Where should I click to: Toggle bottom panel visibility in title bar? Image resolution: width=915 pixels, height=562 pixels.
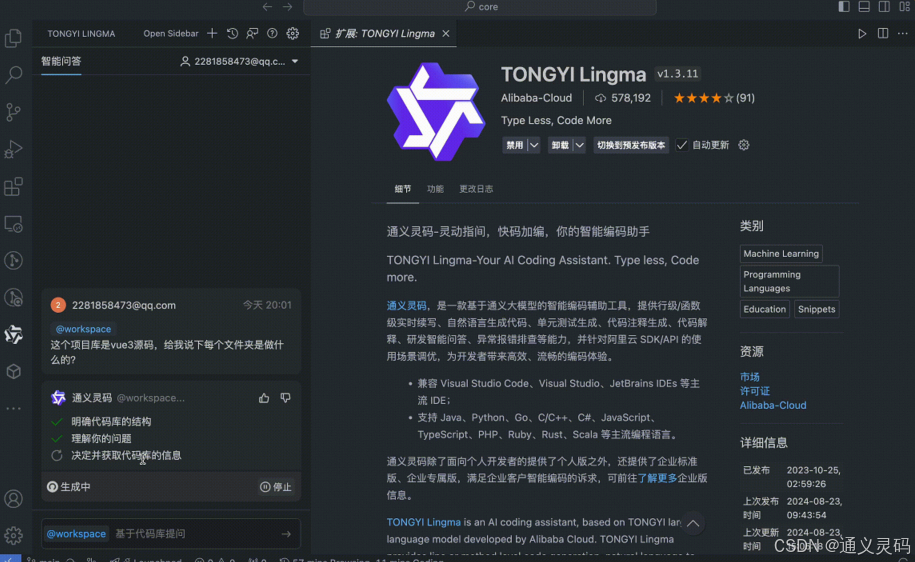[x=864, y=6]
